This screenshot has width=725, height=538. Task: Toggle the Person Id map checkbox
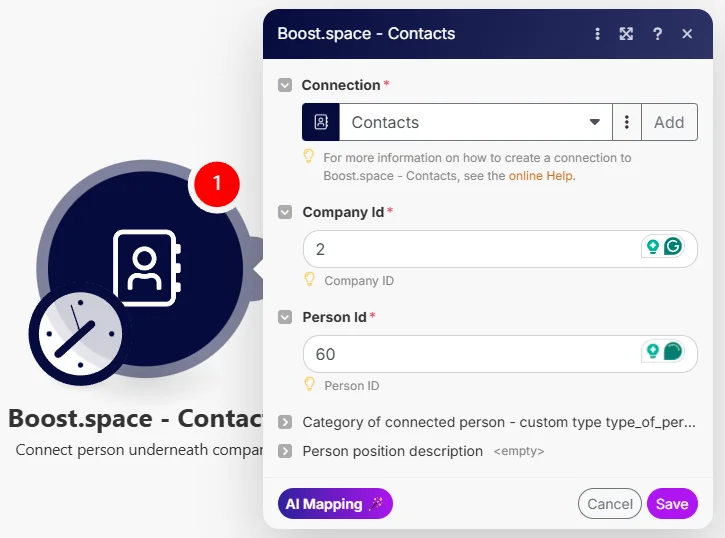click(285, 317)
